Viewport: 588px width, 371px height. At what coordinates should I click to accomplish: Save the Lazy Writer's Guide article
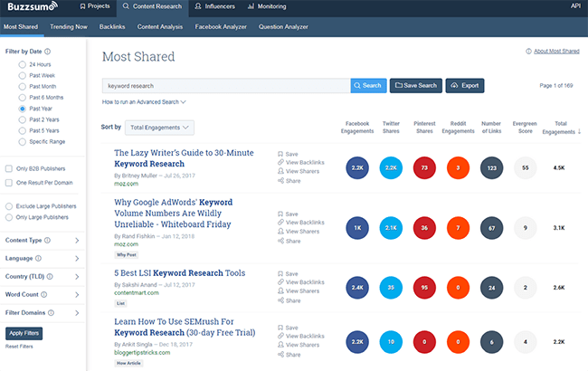pyautogui.click(x=288, y=154)
